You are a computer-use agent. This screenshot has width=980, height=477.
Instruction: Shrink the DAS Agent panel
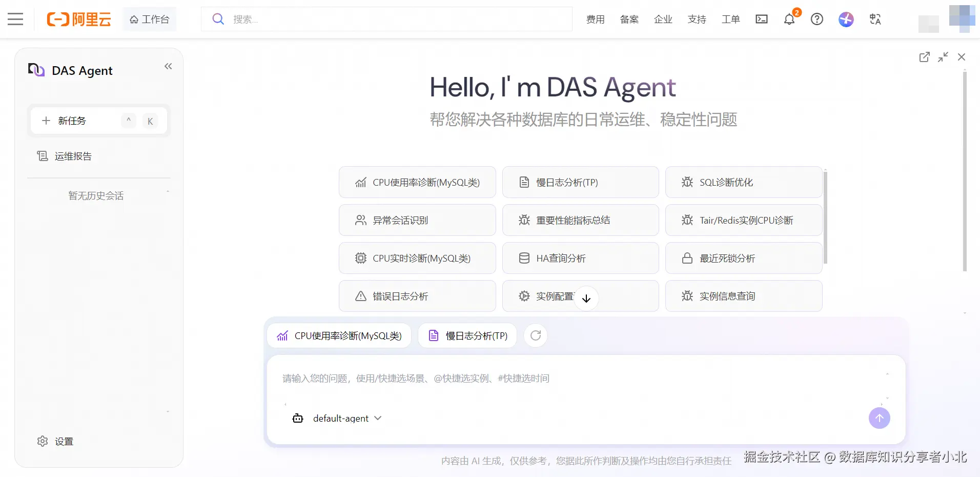point(943,57)
